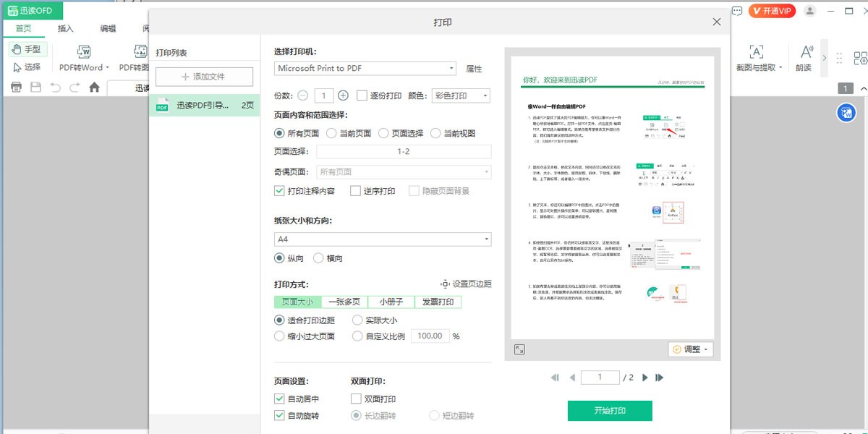Expand the A4 paper size dropdown
The height and width of the screenshot is (434, 868).
pos(383,239)
